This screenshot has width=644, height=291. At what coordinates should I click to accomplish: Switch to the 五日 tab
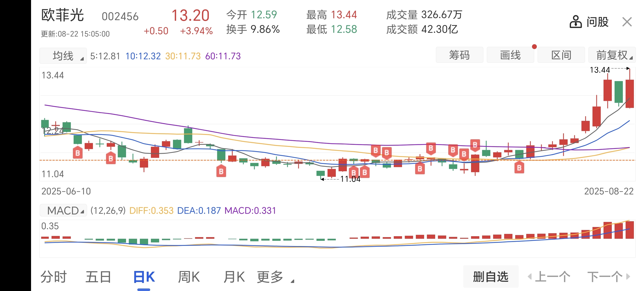pyautogui.click(x=98, y=277)
